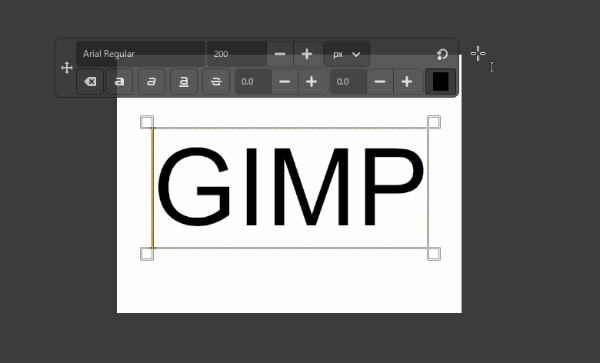Decrease font size with minus button
The width and height of the screenshot is (600, 363).
click(x=280, y=54)
